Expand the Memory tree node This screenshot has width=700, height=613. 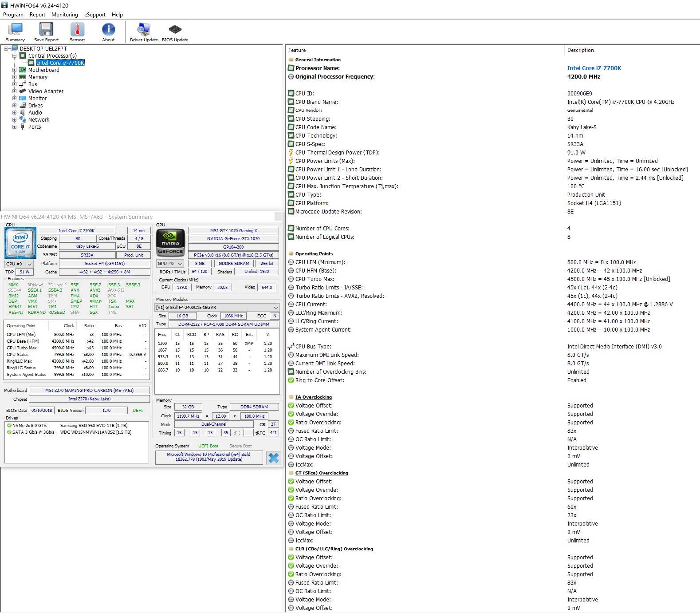[x=14, y=77]
